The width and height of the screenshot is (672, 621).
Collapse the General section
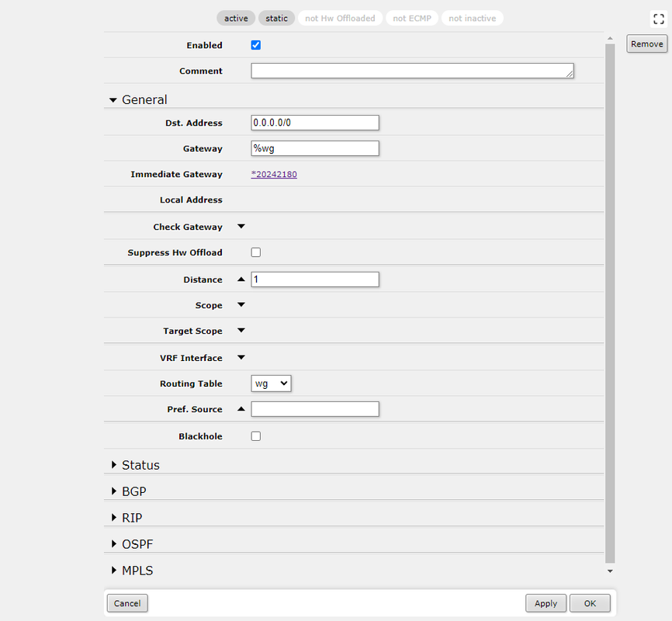[x=113, y=100]
